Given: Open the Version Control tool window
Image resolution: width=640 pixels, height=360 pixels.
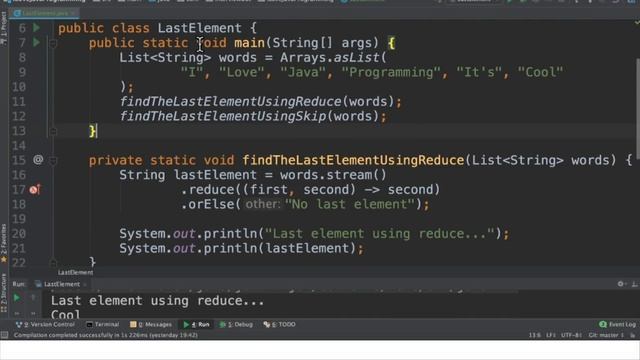Looking at the screenshot, I should (x=45, y=324).
